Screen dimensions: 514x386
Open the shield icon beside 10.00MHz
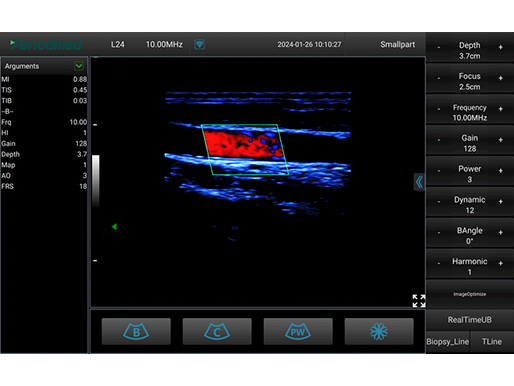(199, 44)
